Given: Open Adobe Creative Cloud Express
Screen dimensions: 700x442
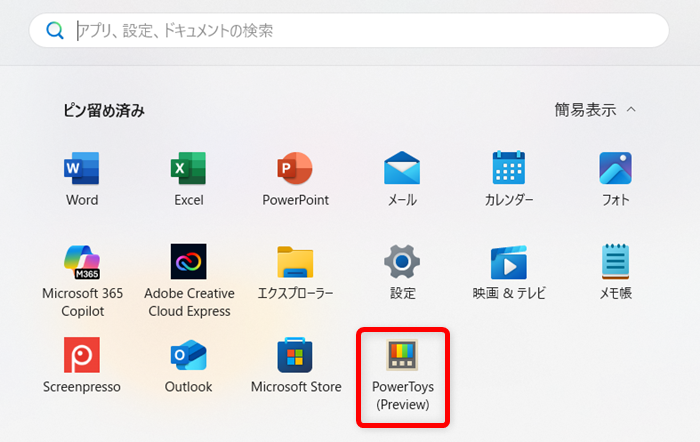Looking at the screenshot, I should tap(189, 280).
